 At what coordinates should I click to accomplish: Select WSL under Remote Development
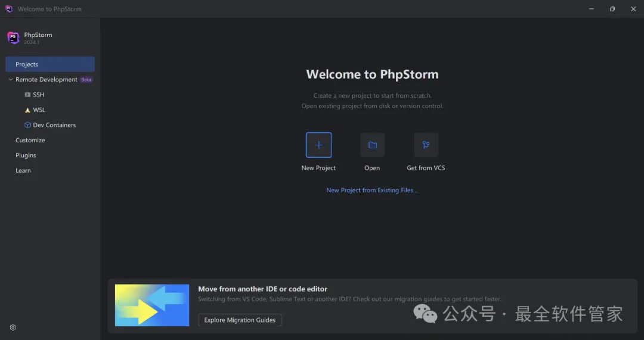coord(39,110)
